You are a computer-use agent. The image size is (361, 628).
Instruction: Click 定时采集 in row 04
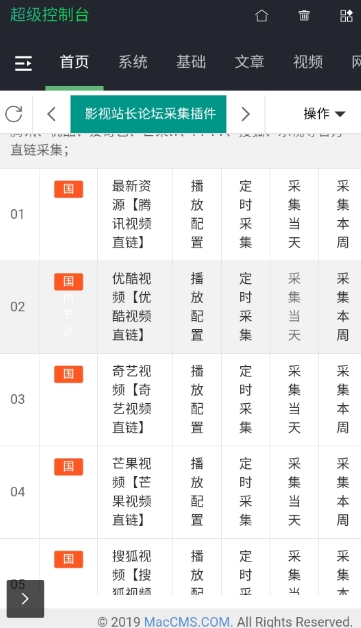click(x=246, y=492)
